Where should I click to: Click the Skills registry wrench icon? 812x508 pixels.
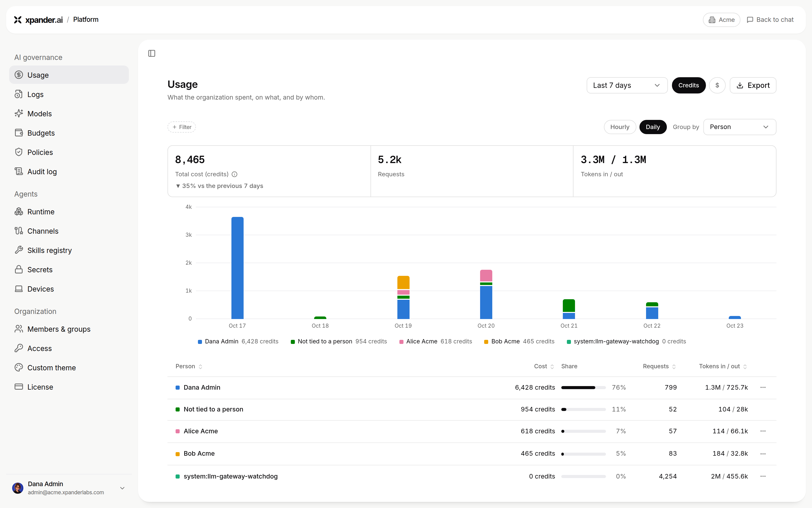click(19, 250)
